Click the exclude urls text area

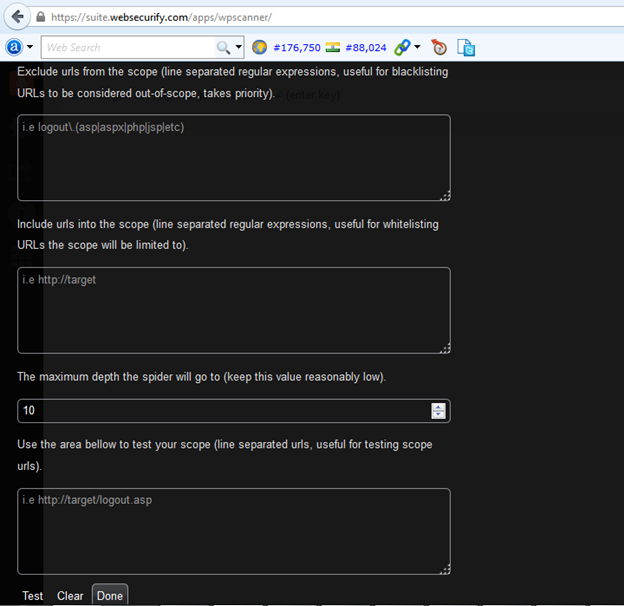[233, 157]
